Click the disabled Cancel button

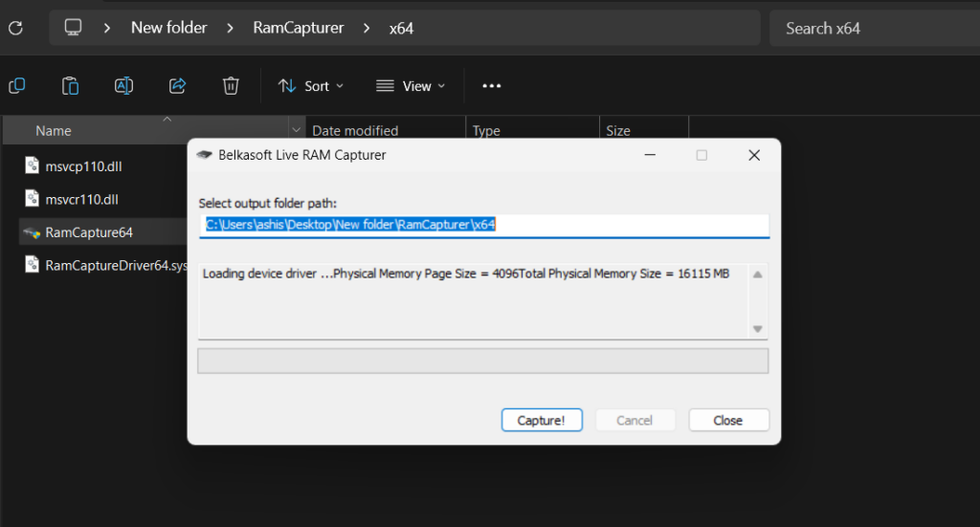(x=635, y=420)
